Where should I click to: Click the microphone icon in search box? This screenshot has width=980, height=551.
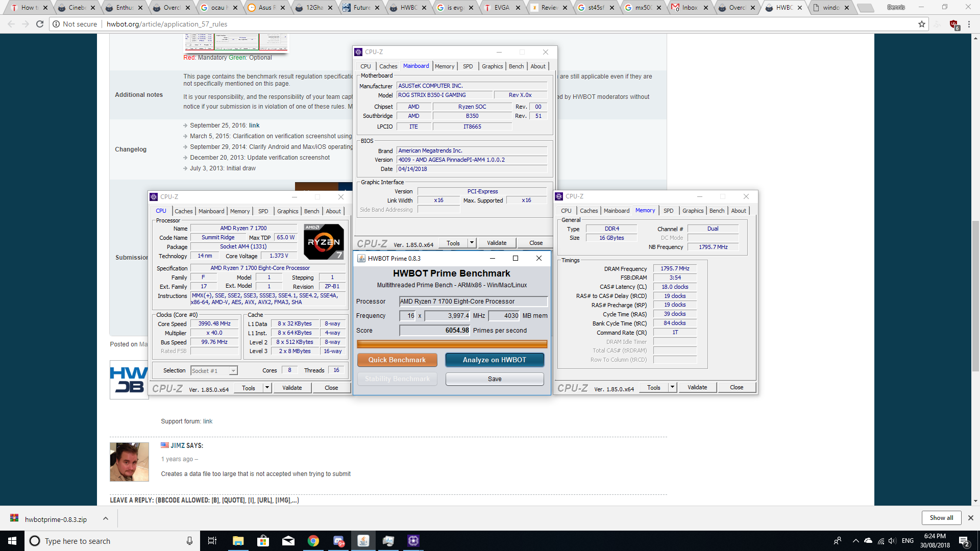(x=189, y=541)
